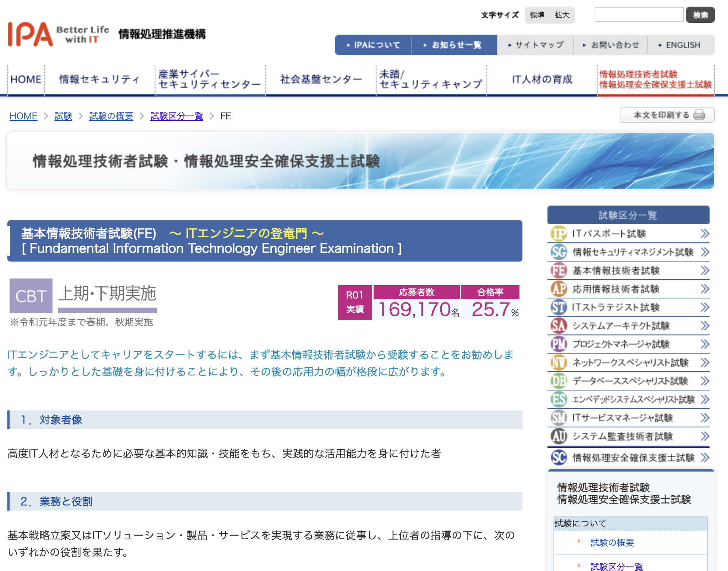Click 情報処理安全確保支援士試験 sidebar link

(629, 458)
